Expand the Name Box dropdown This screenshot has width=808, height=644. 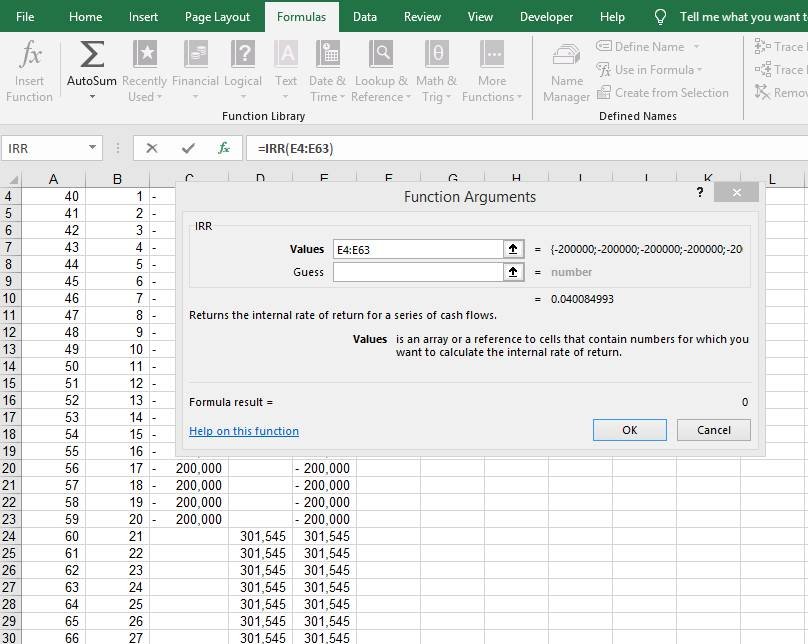[x=93, y=148]
